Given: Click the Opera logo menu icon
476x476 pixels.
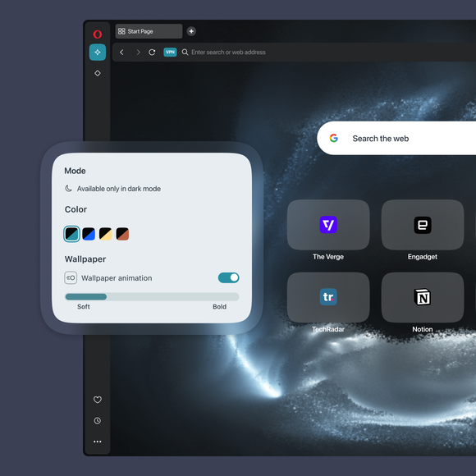Looking at the screenshot, I should coord(98,34).
